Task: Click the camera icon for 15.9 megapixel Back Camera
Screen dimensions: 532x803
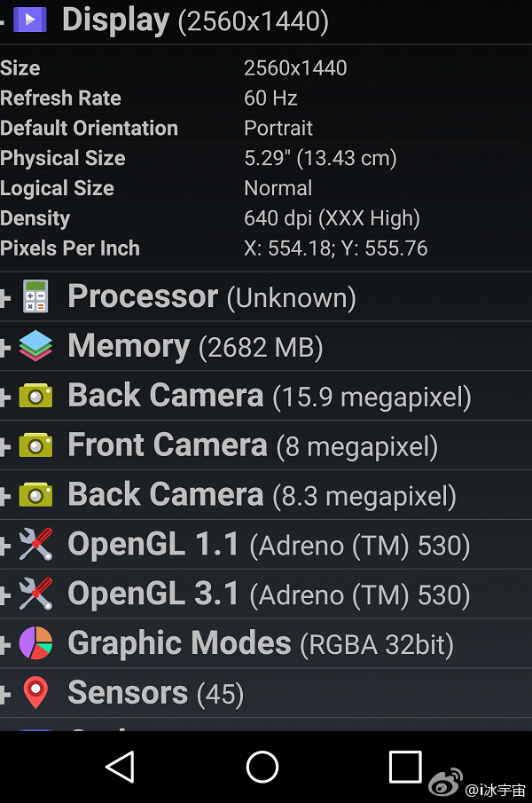Action: [x=35, y=396]
